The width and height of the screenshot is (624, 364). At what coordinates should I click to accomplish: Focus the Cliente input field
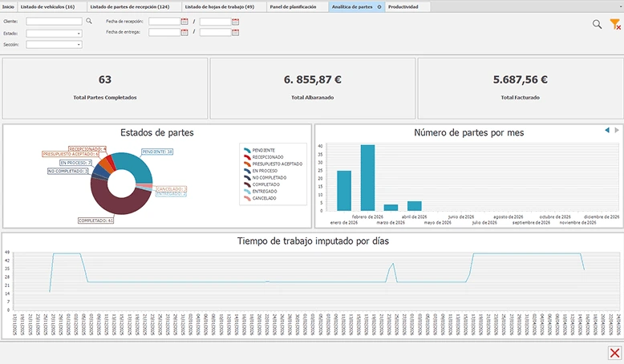tap(54, 22)
